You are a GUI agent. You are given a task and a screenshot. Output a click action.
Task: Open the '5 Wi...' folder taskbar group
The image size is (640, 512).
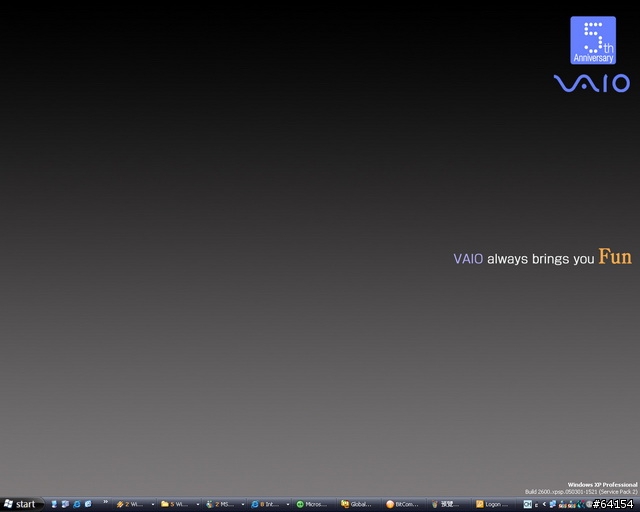tap(177, 505)
